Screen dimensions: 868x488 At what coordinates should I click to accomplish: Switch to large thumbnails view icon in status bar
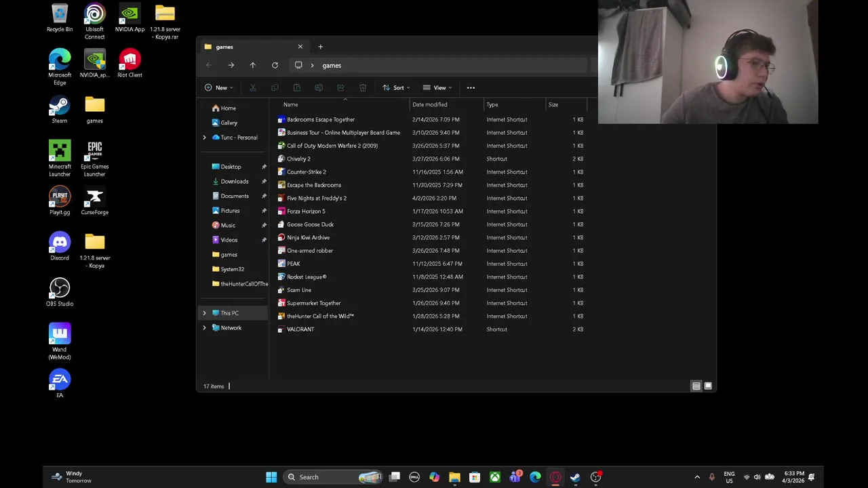pyautogui.click(x=708, y=386)
